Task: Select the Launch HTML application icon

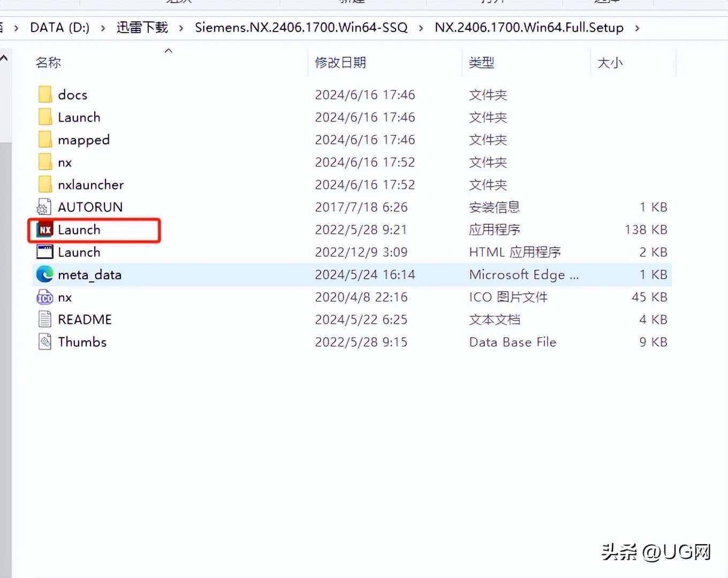Action: click(x=45, y=252)
